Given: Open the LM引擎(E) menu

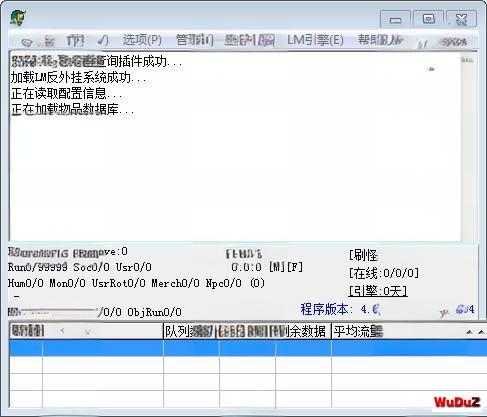Looking at the screenshot, I should pyautogui.click(x=315, y=40).
